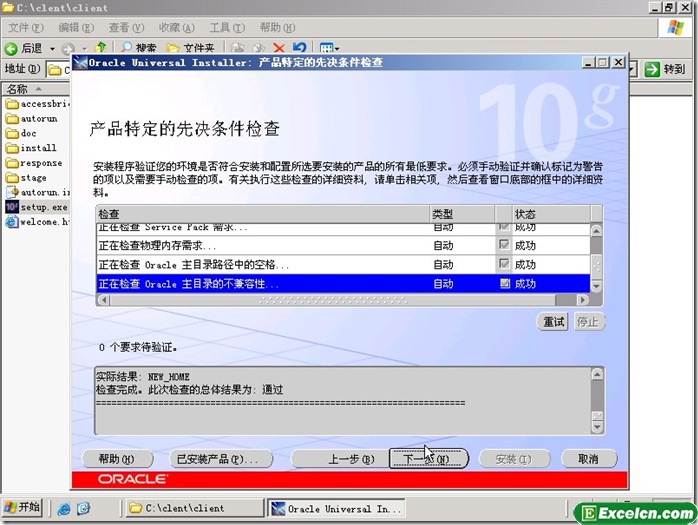Click the Explorer Back arrow icon
Screen dimensions: 698x525
point(11,48)
